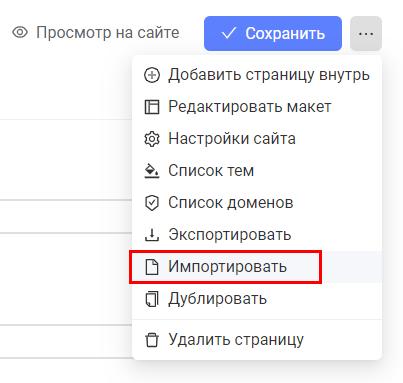The height and width of the screenshot is (383, 403).
Task: Select Добавить страницу внутрь menu entry
Action: click(257, 75)
